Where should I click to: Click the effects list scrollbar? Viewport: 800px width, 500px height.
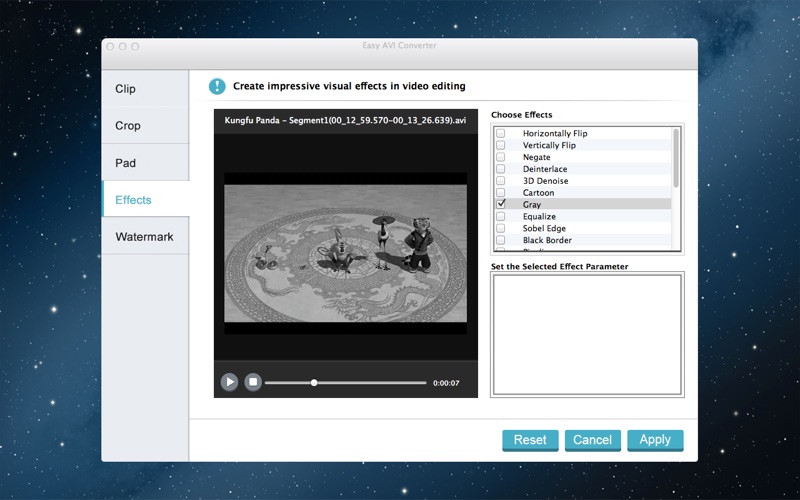(676, 158)
